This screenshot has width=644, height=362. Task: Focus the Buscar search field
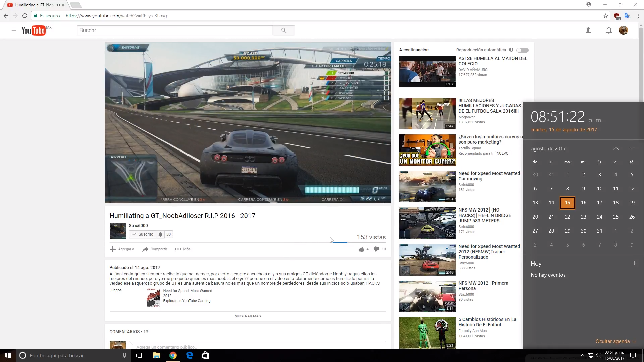175,31
